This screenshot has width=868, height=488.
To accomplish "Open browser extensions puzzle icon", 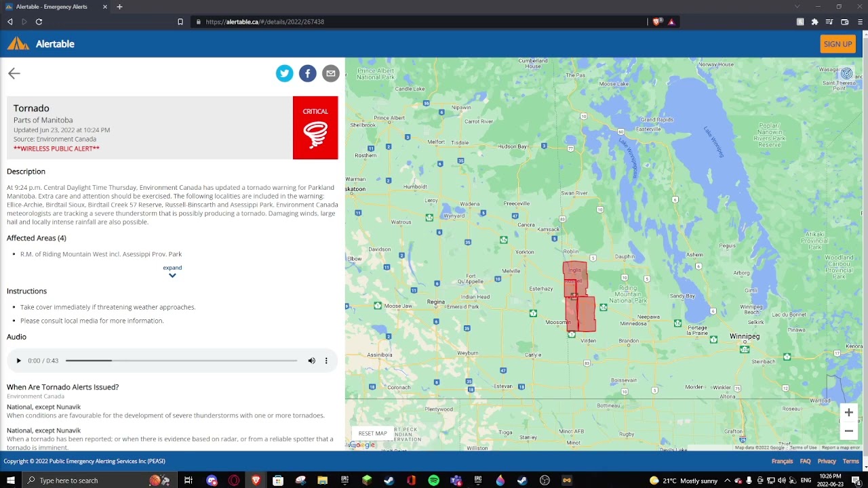I will coord(814,22).
